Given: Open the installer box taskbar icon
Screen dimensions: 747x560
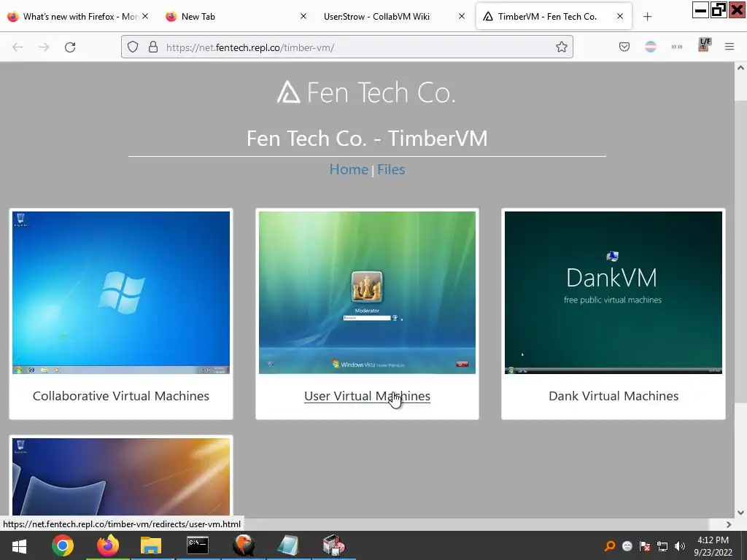Looking at the screenshot, I should click(x=333, y=545).
